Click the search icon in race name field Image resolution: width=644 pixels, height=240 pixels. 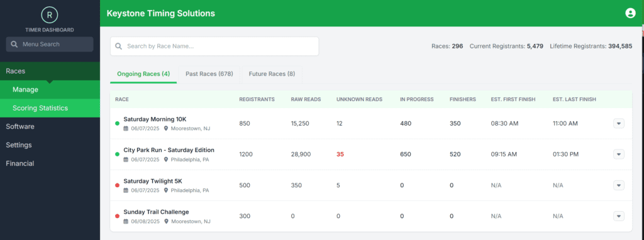pos(119,46)
